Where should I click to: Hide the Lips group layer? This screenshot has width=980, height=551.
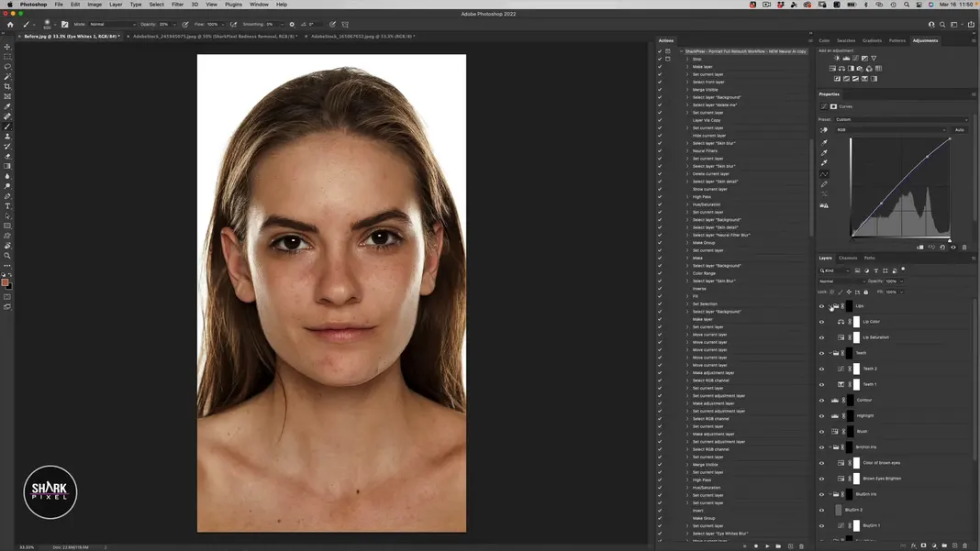coord(822,306)
